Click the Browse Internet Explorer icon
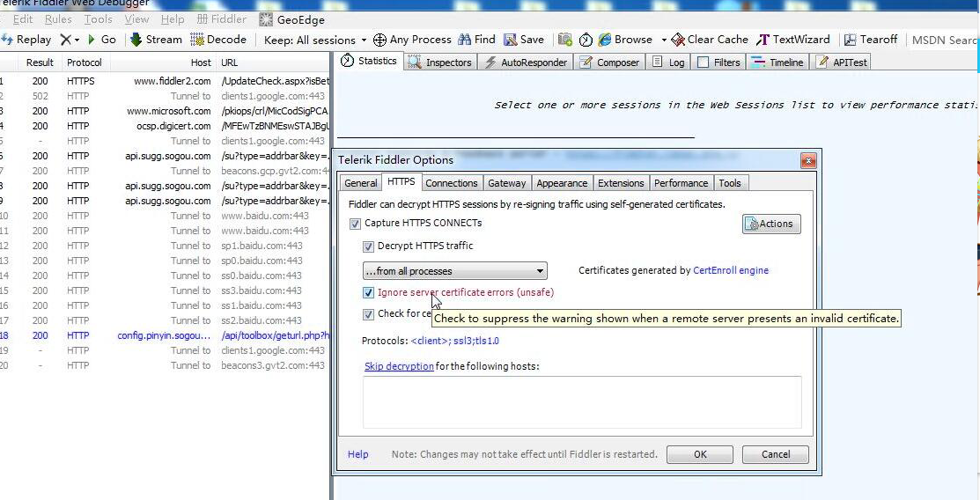The height and width of the screenshot is (500, 980). [x=604, y=40]
